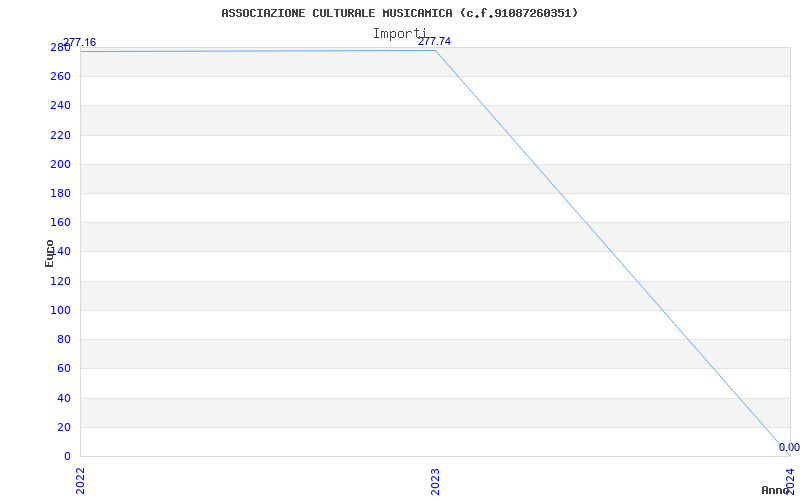Image resolution: width=800 pixels, height=500 pixels.
Task: Click the Importi subtitle
Action: pyautogui.click(x=399, y=34)
